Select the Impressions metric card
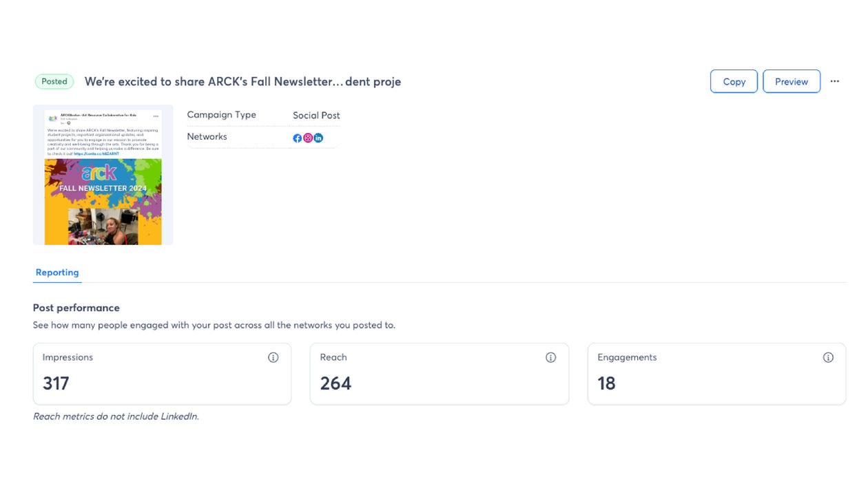The height and width of the screenshot is (488, 868). click(x=162, y=374)
